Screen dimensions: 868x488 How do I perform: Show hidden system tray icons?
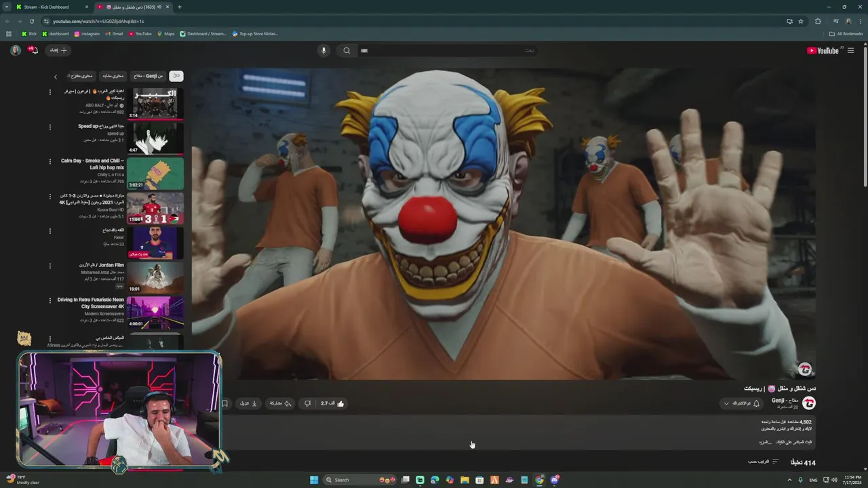[789, 480]
